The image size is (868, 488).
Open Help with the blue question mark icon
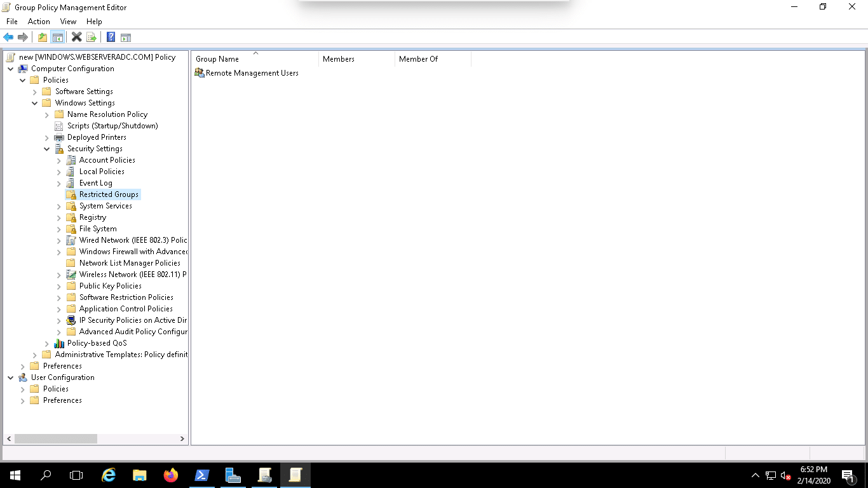pyautogui.click(x=111, y=37)
